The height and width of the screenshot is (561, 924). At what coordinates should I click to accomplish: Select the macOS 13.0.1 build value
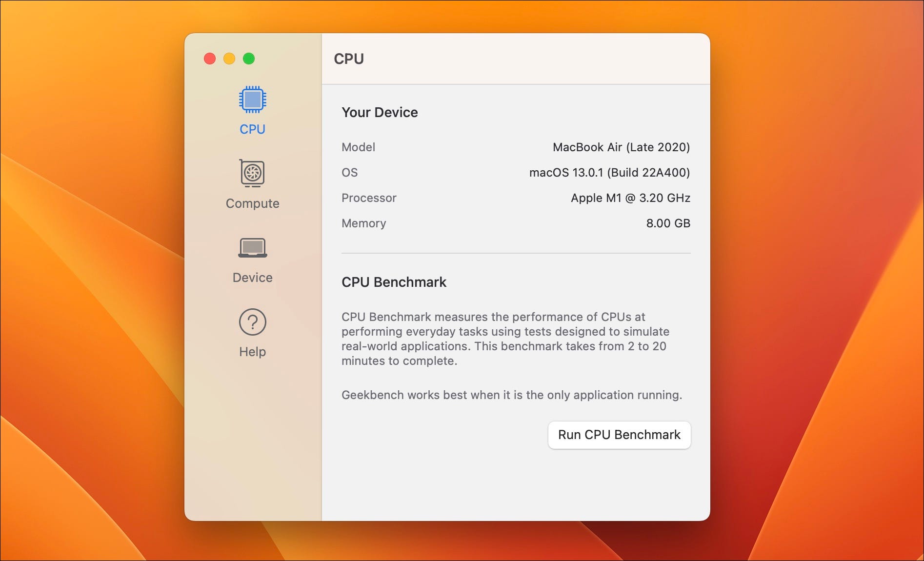click(609, 173)
